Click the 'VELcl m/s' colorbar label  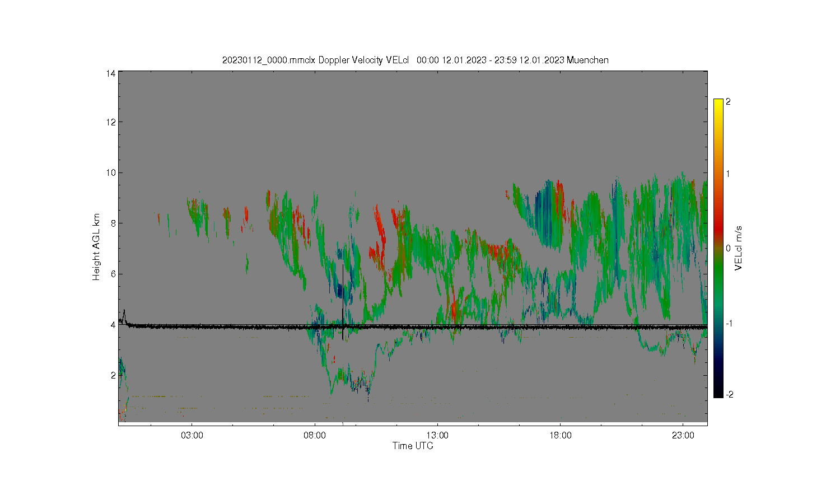tap(739, 248)
